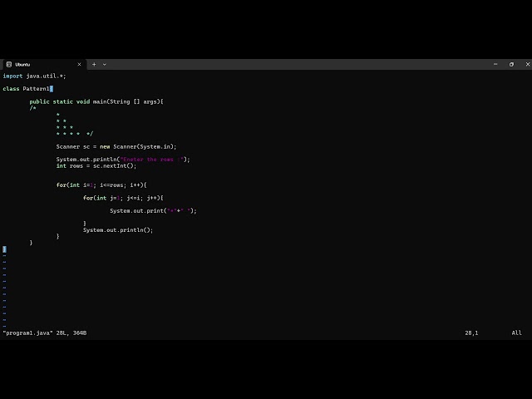Click the single-star comment pattern row
The height and width of the screenshot is (399, 532).
tap(58, 115)
